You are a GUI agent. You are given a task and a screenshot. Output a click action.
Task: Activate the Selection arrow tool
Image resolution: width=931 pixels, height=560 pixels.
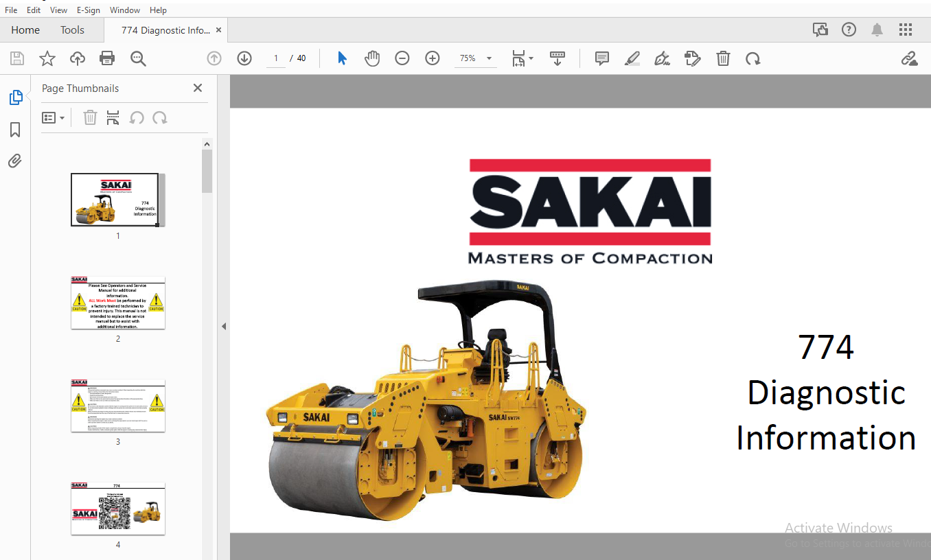coord(342,58)
